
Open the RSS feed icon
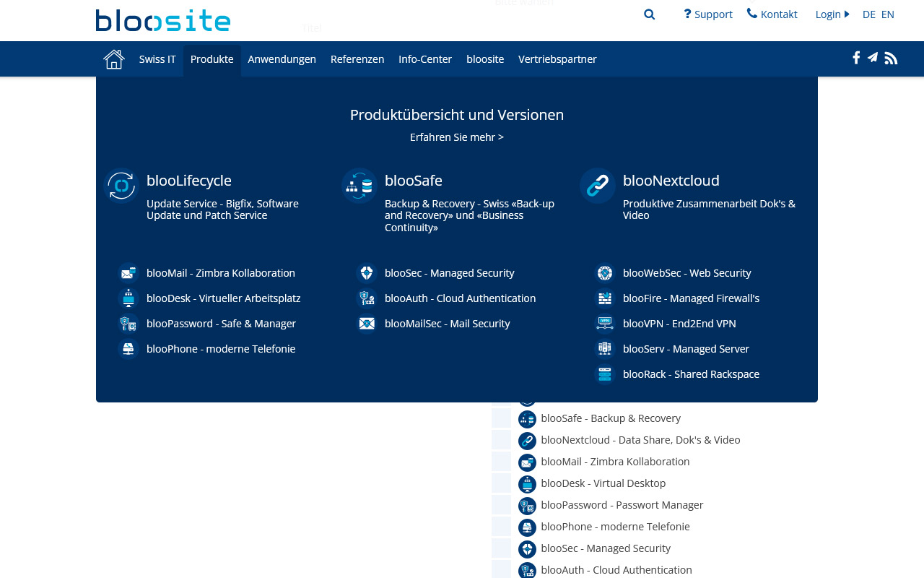891,59
